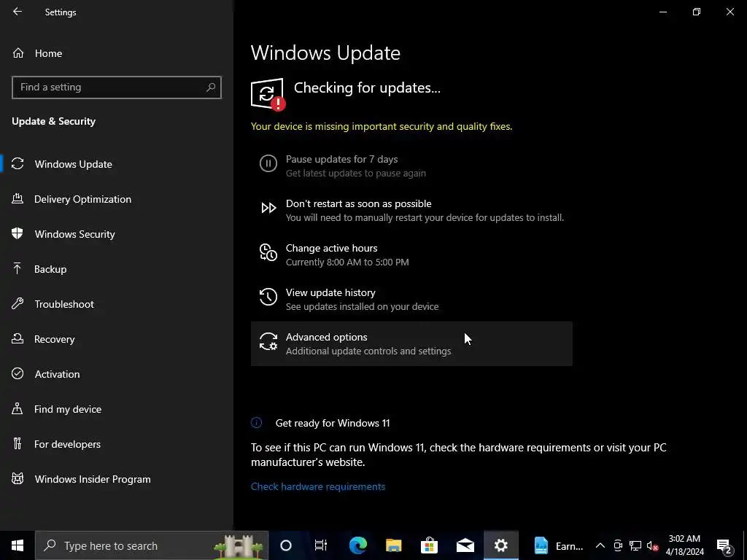Click the pause circle icon

point(268,163)
